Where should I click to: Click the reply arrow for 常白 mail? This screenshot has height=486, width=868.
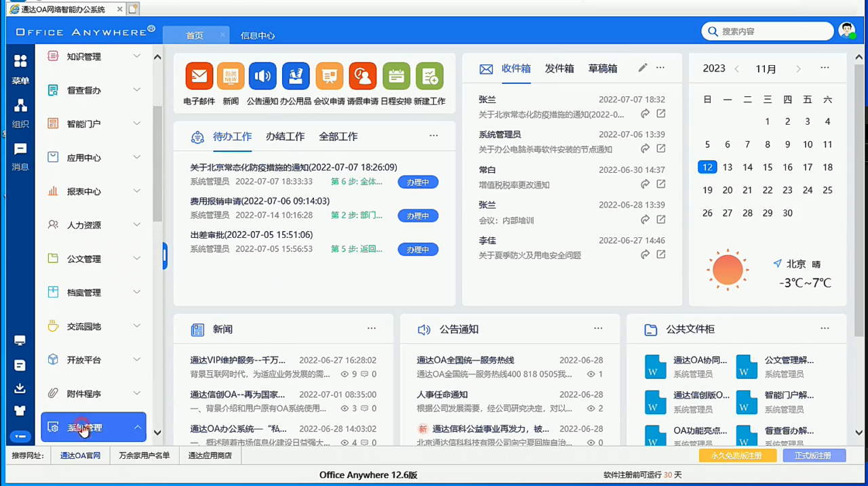point(645,184)
